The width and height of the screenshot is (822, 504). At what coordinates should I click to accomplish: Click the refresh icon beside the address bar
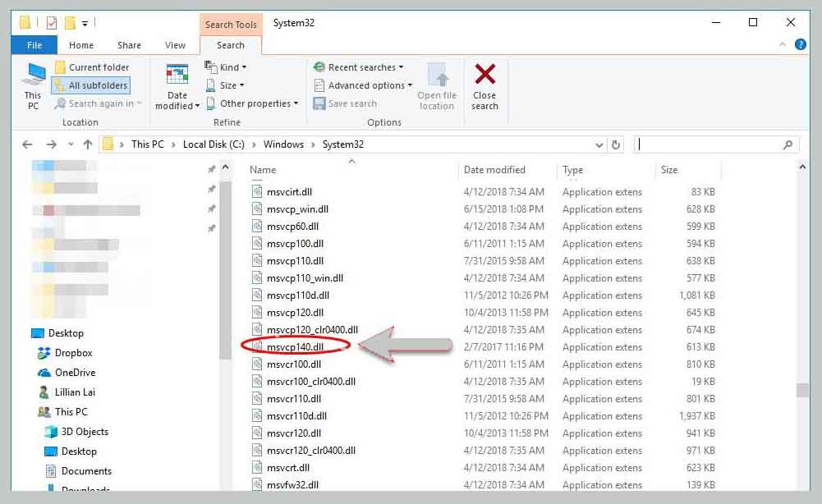(616, 144)
